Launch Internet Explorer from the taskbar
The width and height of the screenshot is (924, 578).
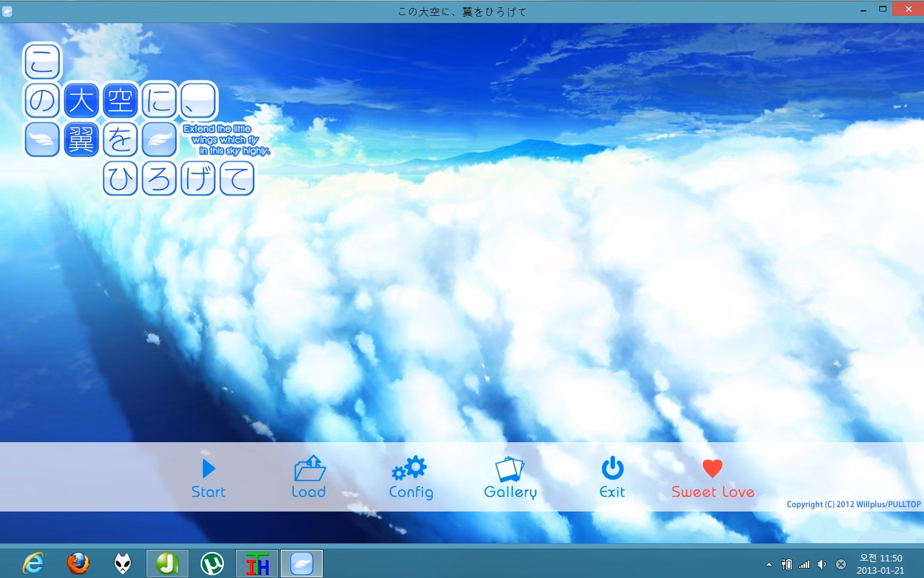pyautogui.click(x=33, y=563)
